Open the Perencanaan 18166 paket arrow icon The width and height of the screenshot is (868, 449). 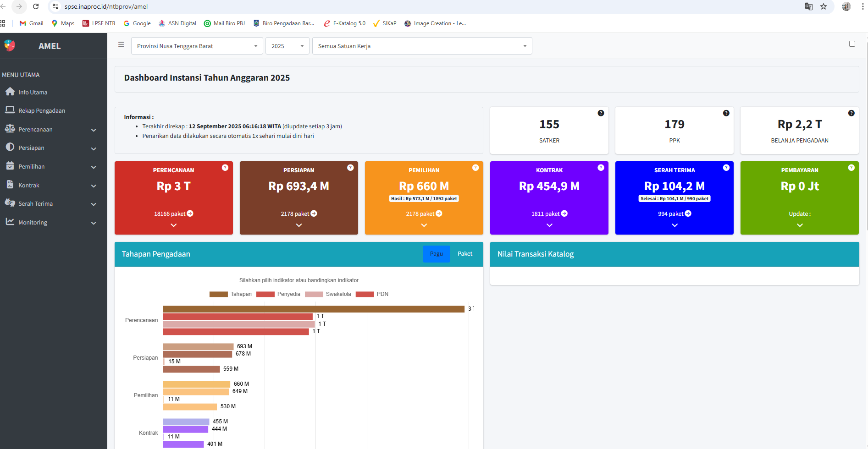[190, 214]
